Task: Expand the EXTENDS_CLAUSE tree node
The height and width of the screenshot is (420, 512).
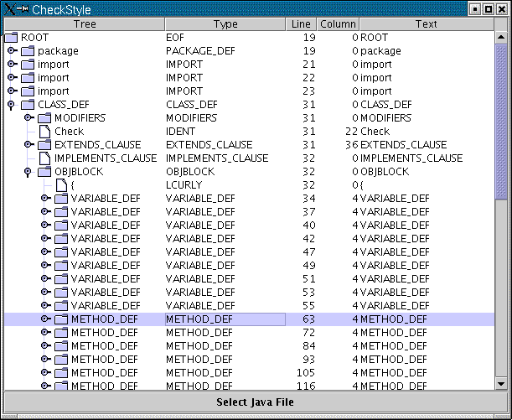Action: tap(28, 145)
